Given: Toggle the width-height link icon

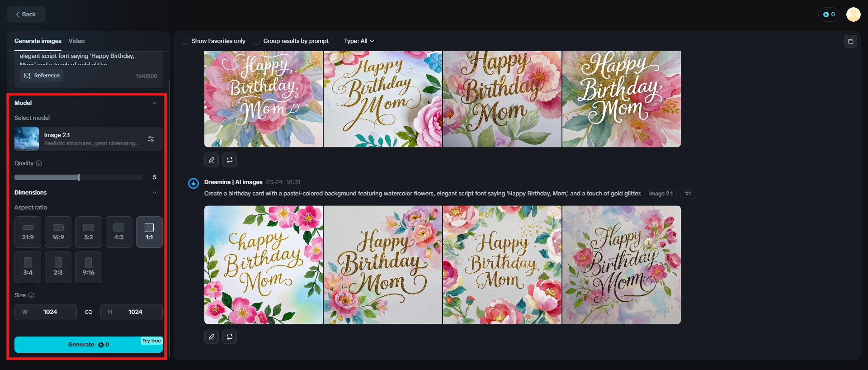Looking at the screenshot, I should coord(89,312).
